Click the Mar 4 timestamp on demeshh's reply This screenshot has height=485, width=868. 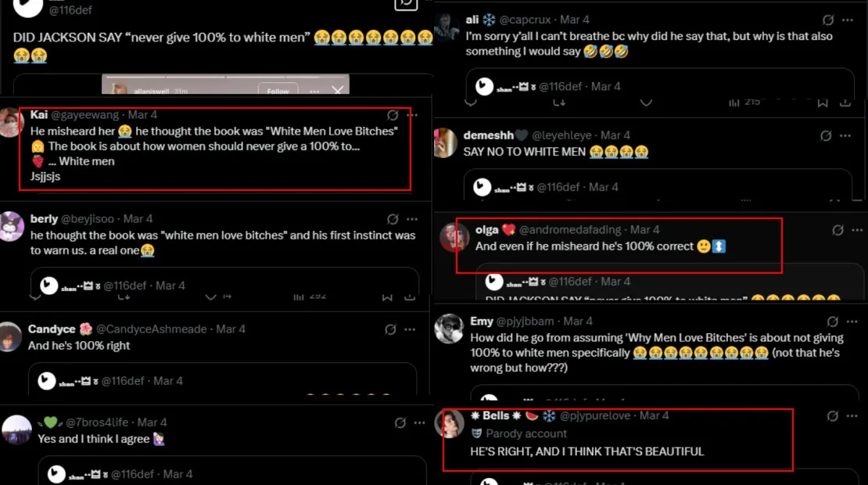[615, 135]
